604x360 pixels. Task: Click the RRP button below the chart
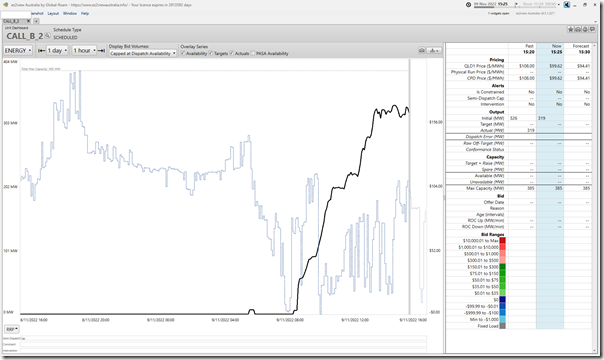(12, 329)
